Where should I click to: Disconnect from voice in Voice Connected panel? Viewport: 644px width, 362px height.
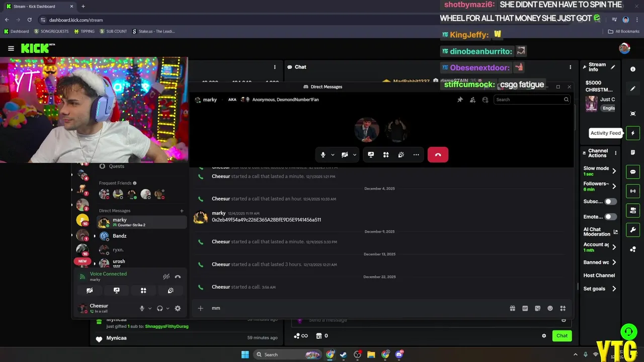click(x=178, y=277)
